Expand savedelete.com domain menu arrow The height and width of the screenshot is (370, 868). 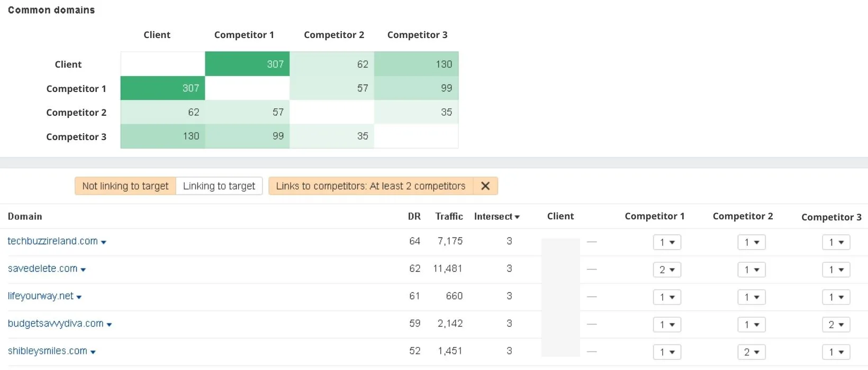(x=83, y=270)
